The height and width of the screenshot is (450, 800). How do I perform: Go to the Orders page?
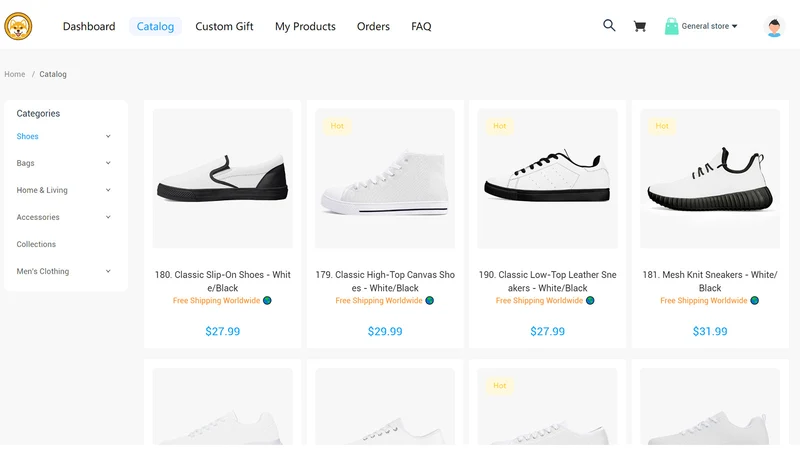click(x=373, y=27)
